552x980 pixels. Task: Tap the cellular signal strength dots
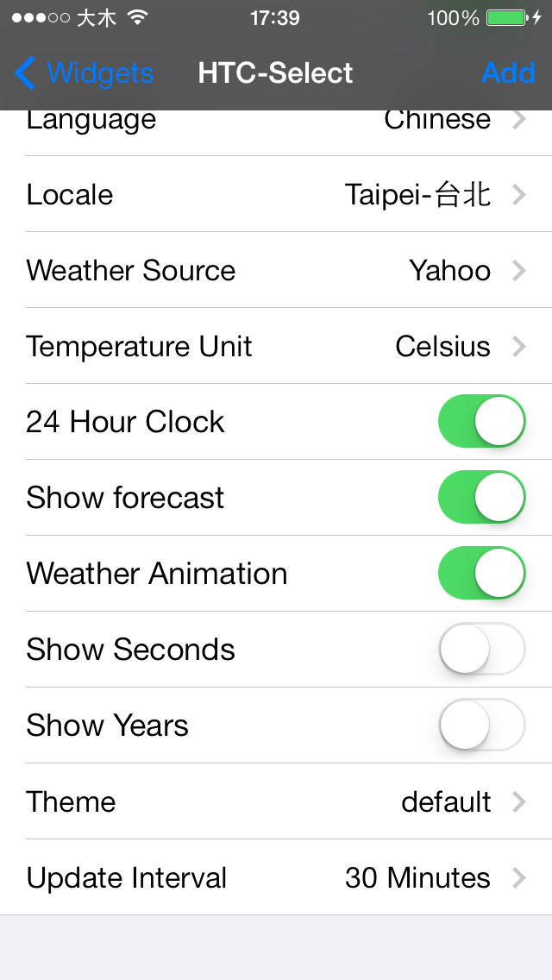41,18
